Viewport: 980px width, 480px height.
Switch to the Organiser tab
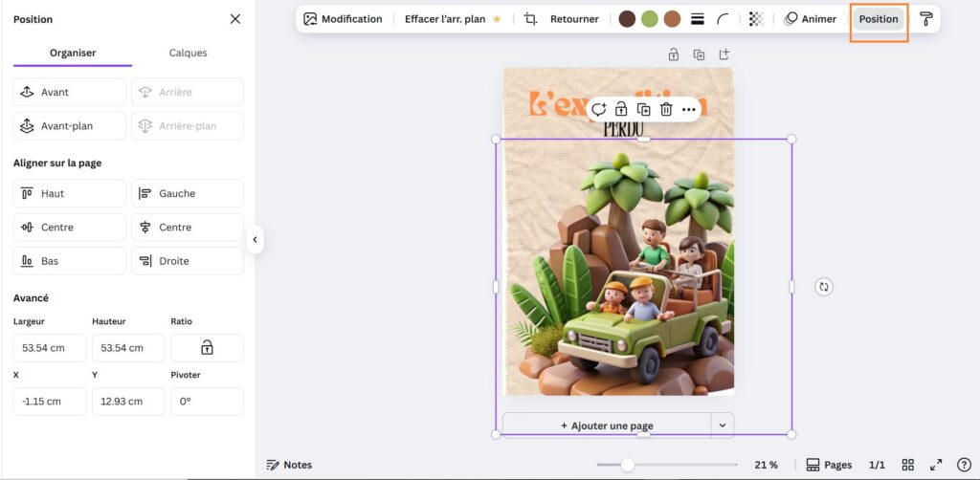(73, 53)
